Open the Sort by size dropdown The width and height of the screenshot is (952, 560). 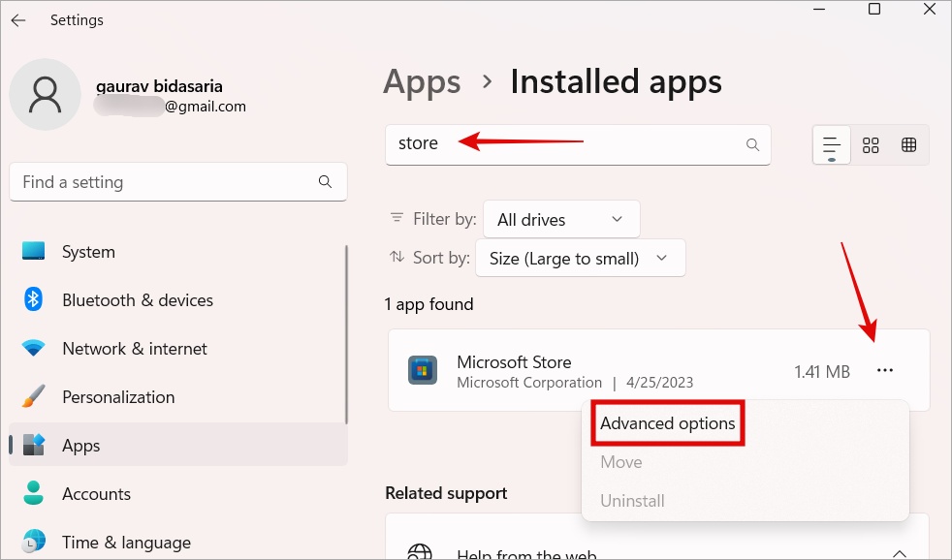[580, 259]
